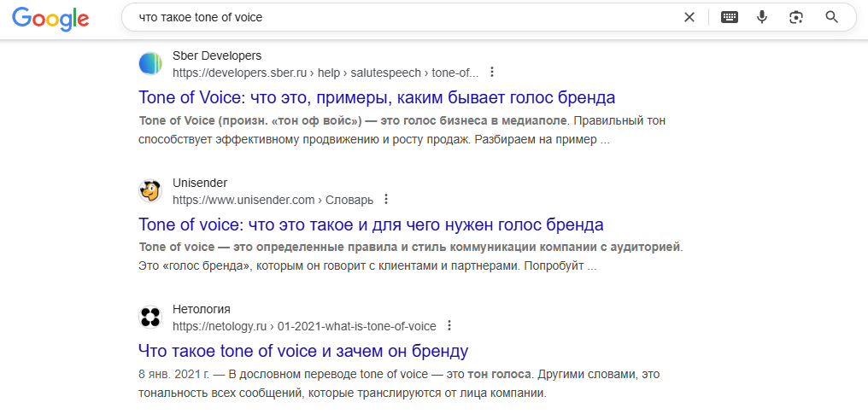Clear the search query with X icon
The image size is (868, 414).
click(689, 17)
